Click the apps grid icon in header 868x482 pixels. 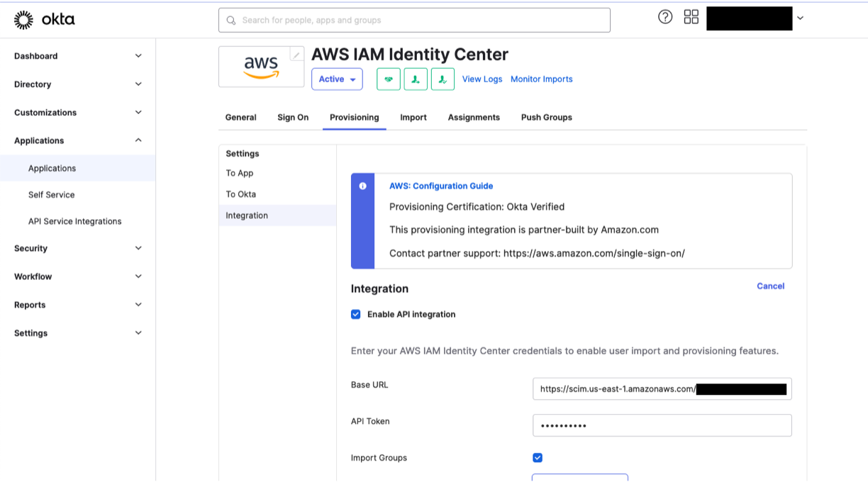(691, 16)
